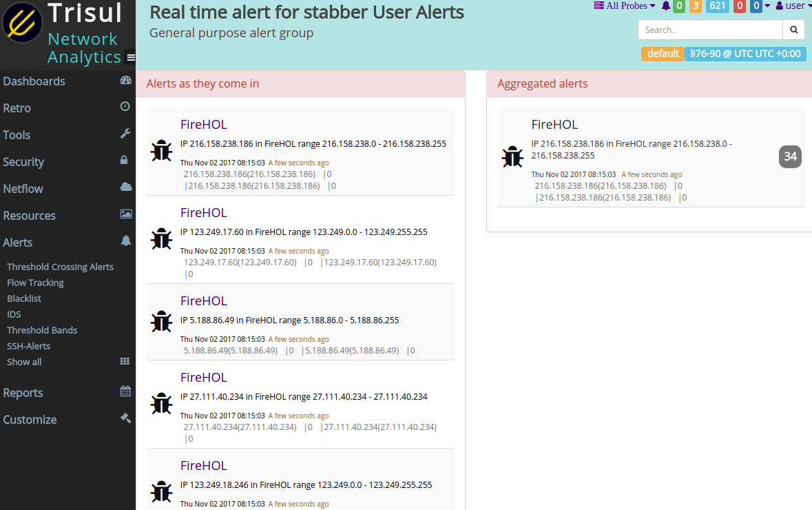Click the dark blue 0 badge

coord(756,6)
